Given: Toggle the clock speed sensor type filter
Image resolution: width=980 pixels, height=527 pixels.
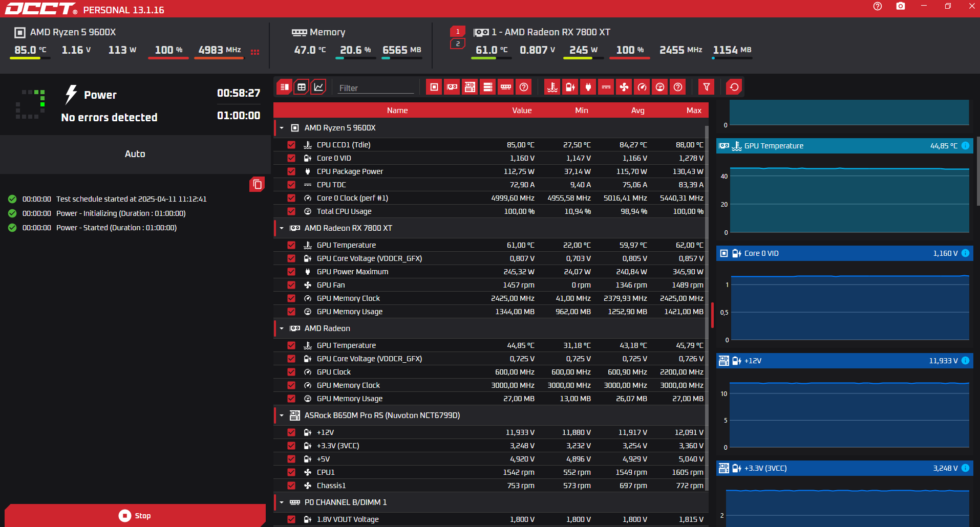Looking at the screenshot, I should click(642, 87).
